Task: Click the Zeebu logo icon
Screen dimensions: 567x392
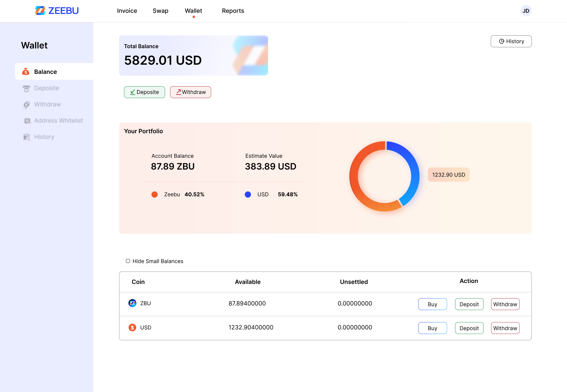Action: tap(40, 11)
